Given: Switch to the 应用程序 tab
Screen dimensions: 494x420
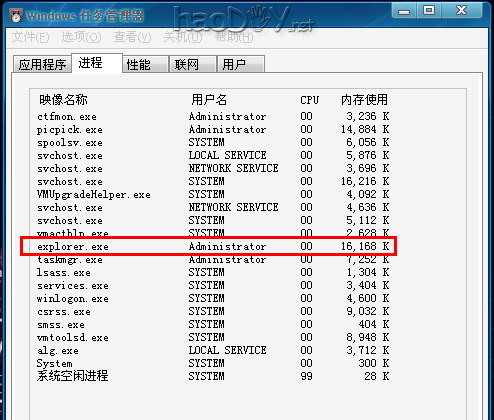Looking at the screenshot, I should 42,64.
